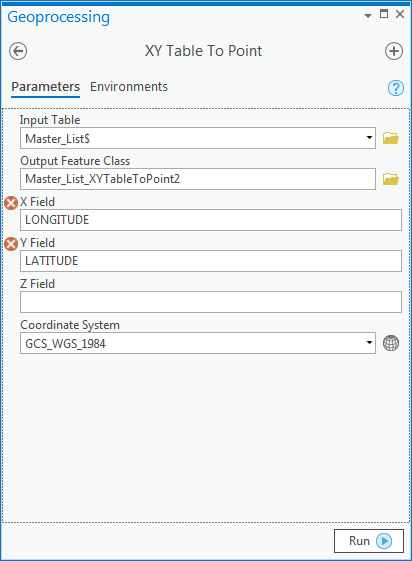This screenshot has height=561, width=412.
Task: Open help via the question mark icon
Action: click(396, 88)
